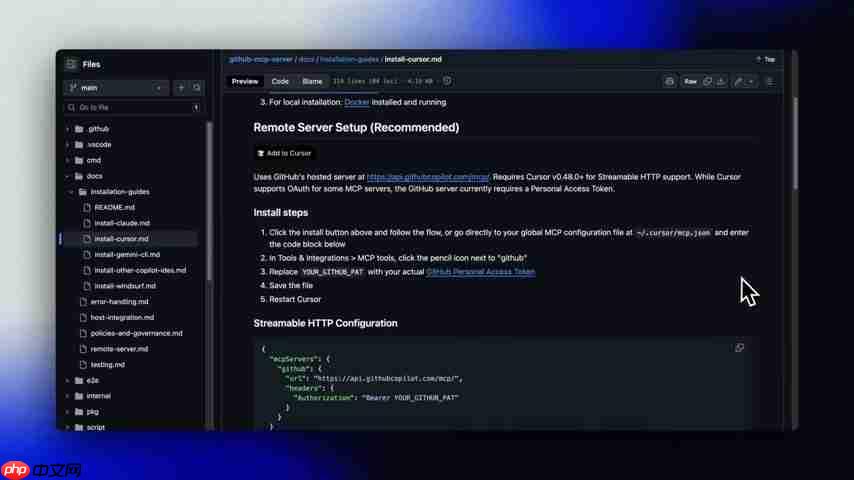Open the main branch selector dropdown
The width and height of the screenshot is (854, 480).
click(x=115, y=88)
